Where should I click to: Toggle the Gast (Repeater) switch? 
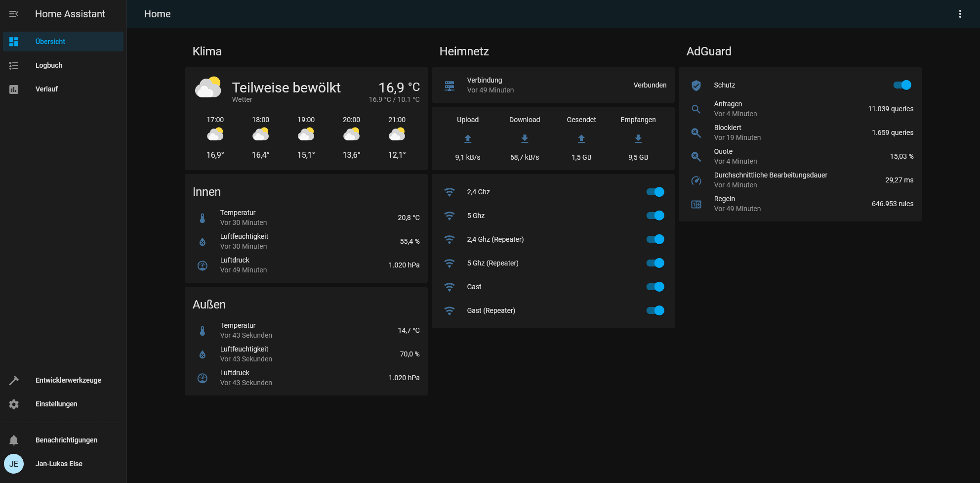click(655, 310)
